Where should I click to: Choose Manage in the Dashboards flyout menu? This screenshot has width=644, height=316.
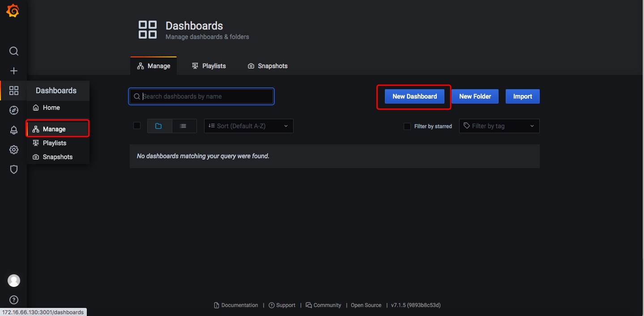pos(58,129)
